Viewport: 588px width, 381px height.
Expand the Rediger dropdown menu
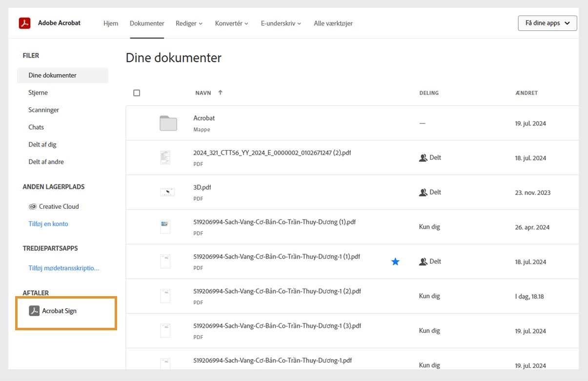[x=189, y=23]
